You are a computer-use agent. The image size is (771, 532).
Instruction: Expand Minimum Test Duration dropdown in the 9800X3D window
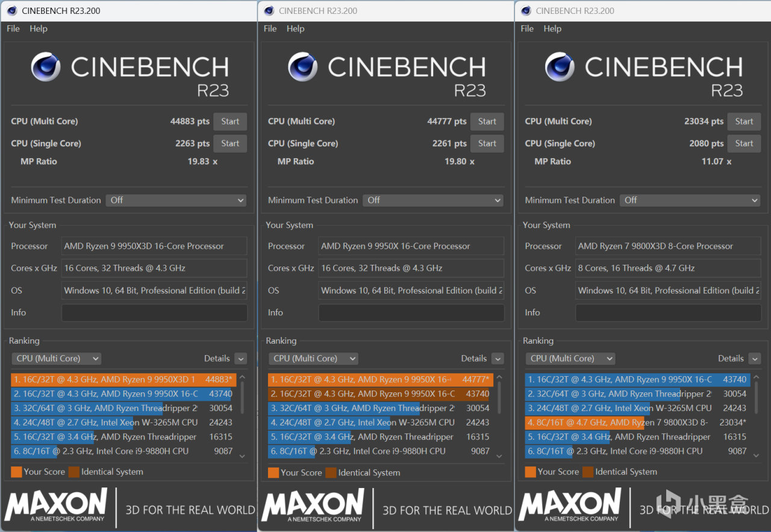tap(691, 200)
